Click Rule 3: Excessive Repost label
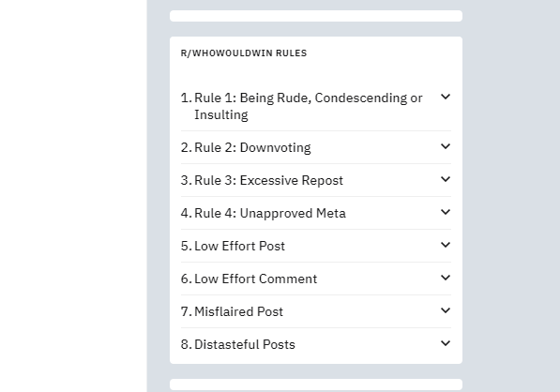This screenshot has height=392, width=560. pos(268,180)
